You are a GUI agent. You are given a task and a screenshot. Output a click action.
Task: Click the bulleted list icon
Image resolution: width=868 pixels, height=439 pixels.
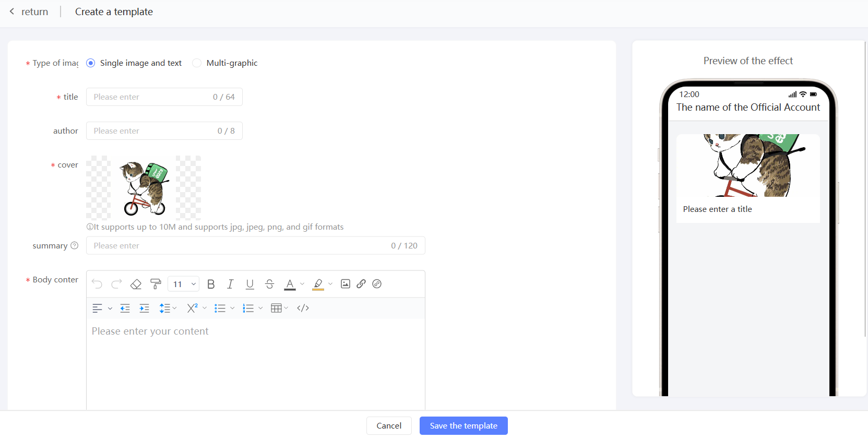coord(220,309)
